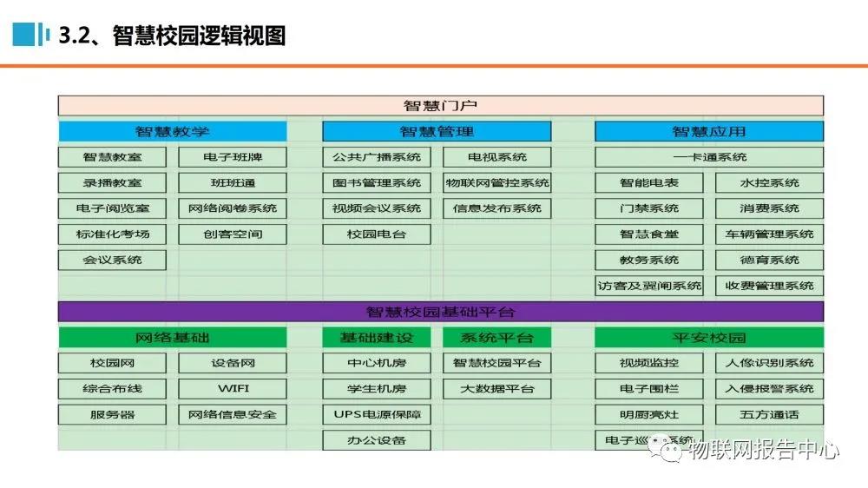Click the green 平安校园 header

[x=708, y=338]
